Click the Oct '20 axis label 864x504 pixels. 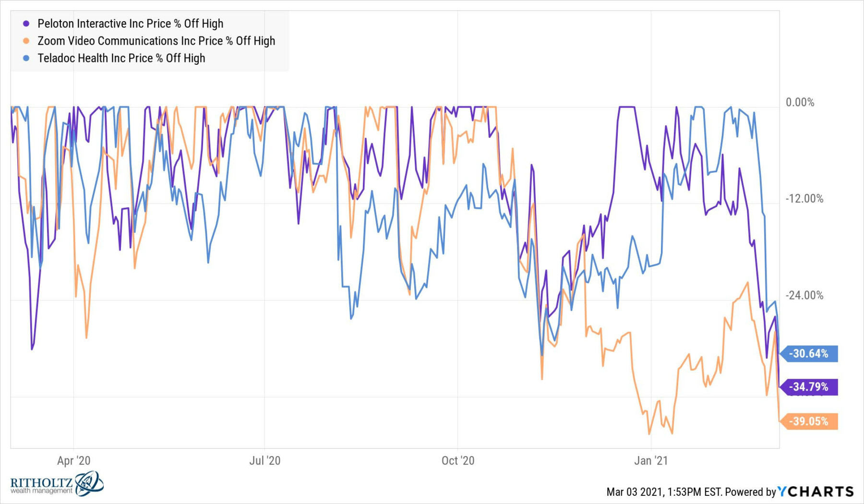457,461
